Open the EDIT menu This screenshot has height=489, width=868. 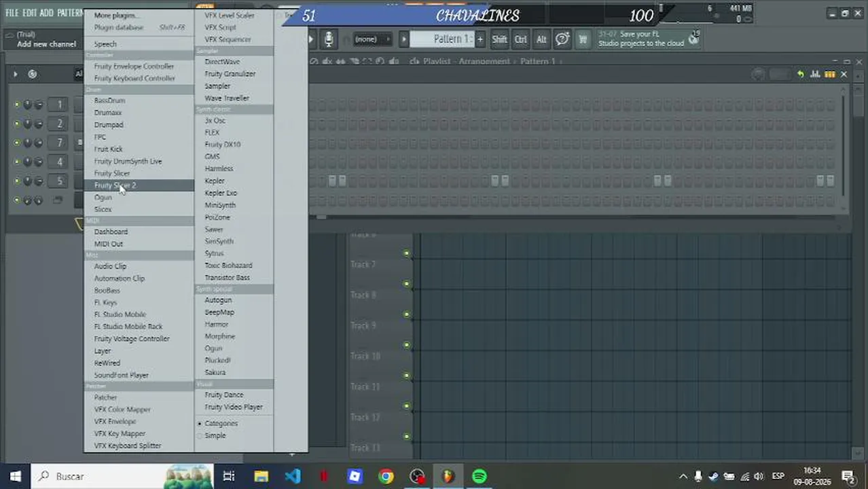29,13
